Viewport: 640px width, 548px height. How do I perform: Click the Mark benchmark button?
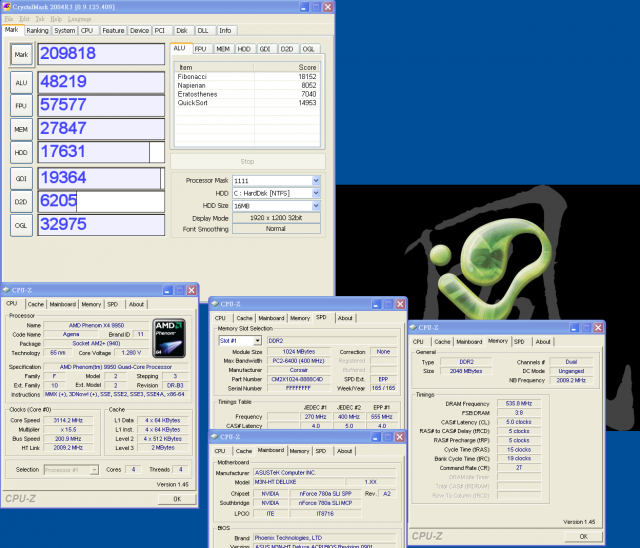click(x=21, y=55)
